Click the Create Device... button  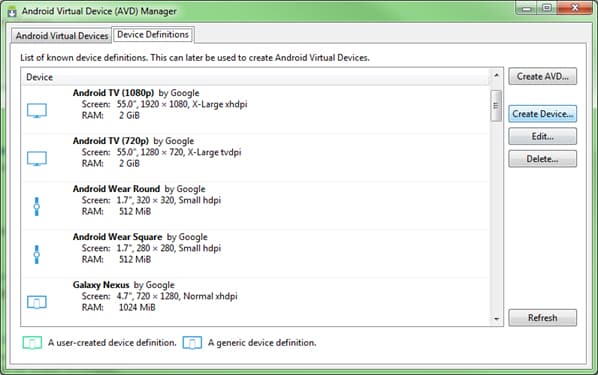(542, 114)
